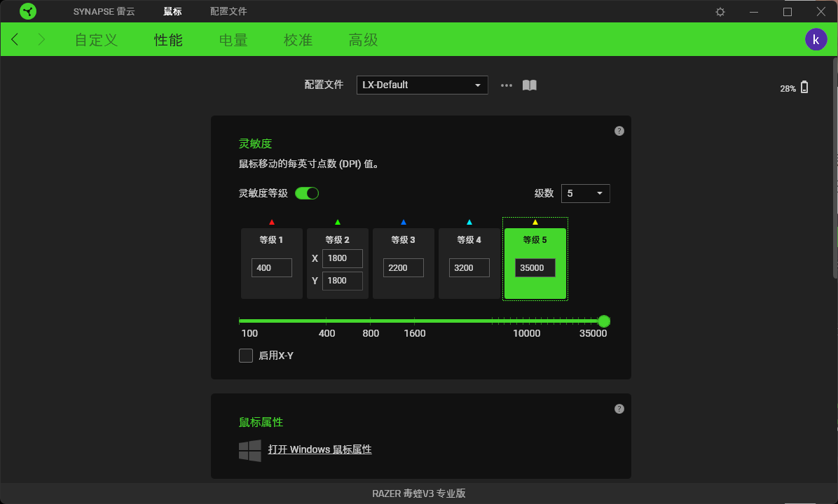Click the battery status icon

[804, 87]
